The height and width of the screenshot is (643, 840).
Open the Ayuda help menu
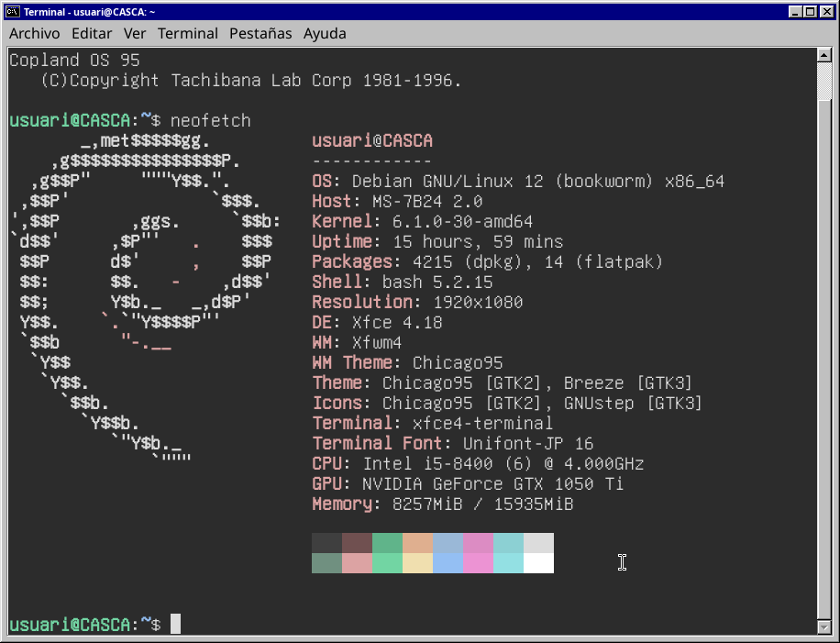pos(325,33)
